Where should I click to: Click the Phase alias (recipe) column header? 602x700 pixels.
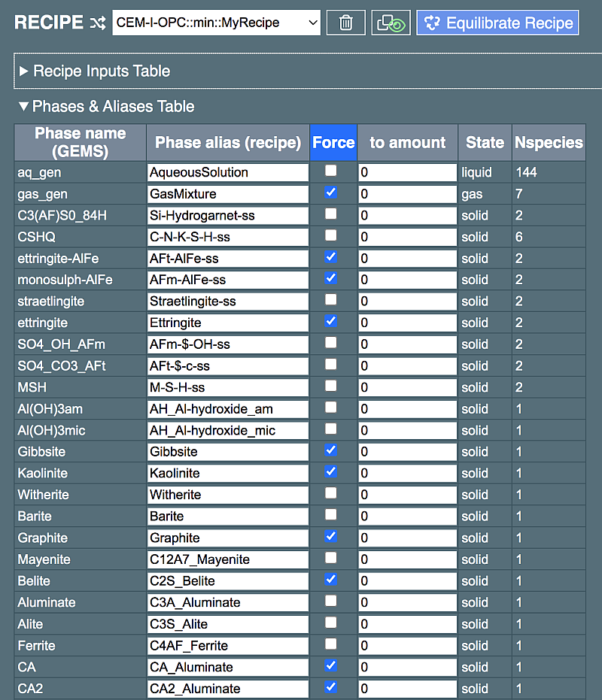coord(228,142)
